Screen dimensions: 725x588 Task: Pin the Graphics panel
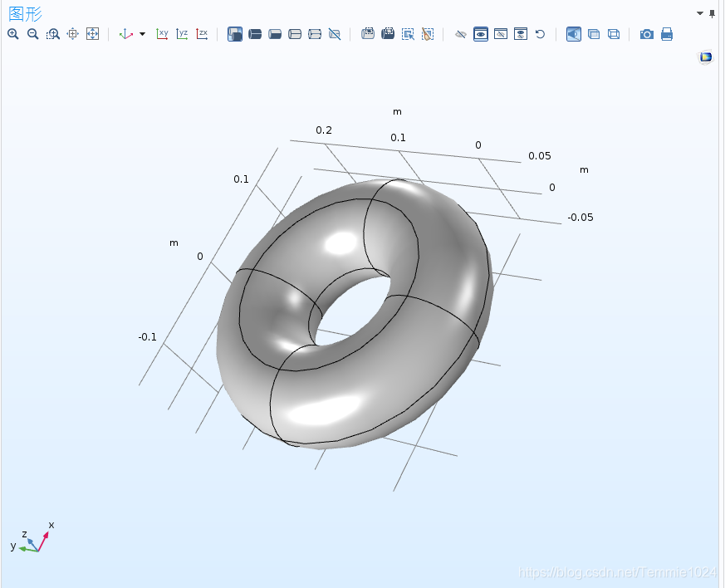pos(712,14)
